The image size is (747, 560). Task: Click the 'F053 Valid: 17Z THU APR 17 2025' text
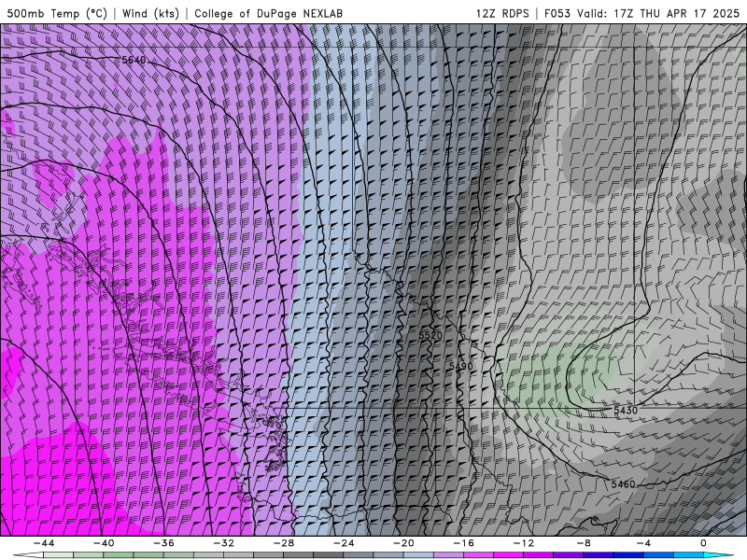tap(641, 13)
